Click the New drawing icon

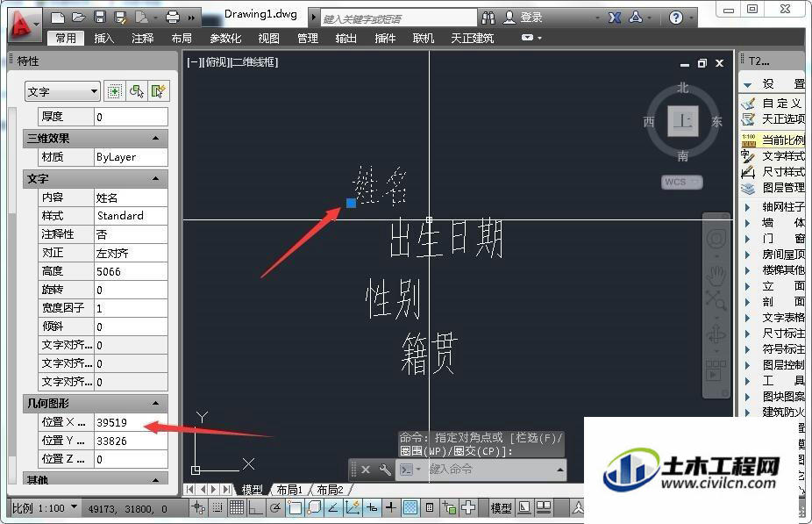(x=58, y=18)
